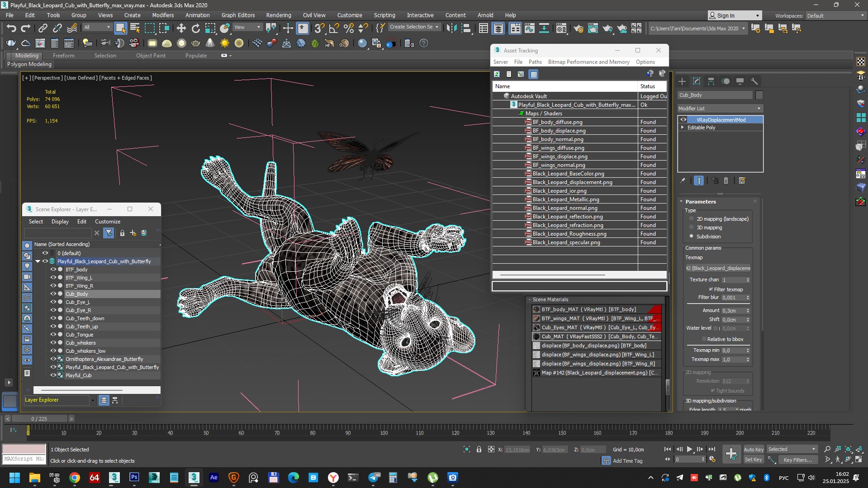
Task: Switch Asset Tracking to table view
Action: (x=534, y=74)
